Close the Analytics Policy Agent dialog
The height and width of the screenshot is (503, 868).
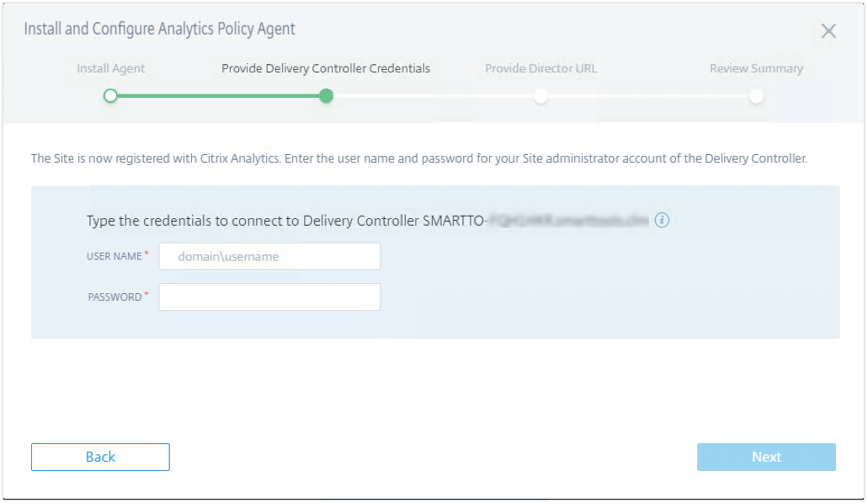[x=828, y=31]
